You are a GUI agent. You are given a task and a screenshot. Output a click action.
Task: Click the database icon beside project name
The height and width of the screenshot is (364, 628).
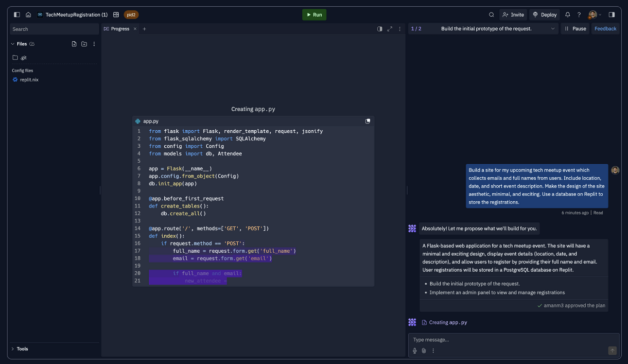pyautogui.click(x=116, y=15)
